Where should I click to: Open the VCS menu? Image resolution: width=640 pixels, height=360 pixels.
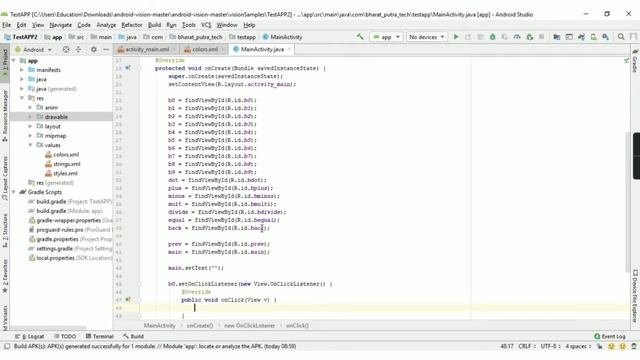pyautogui.click(x=206, y=25)
